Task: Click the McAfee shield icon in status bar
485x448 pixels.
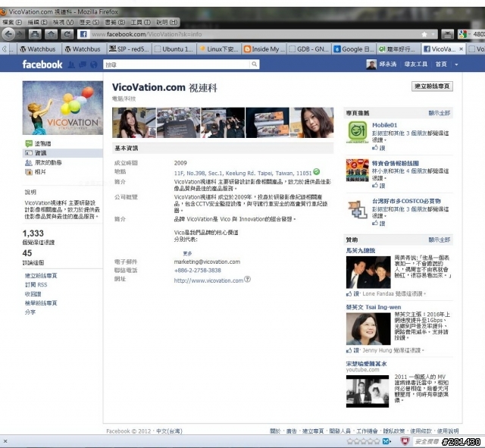Action: pyautogui.click(x=405, y=441)
